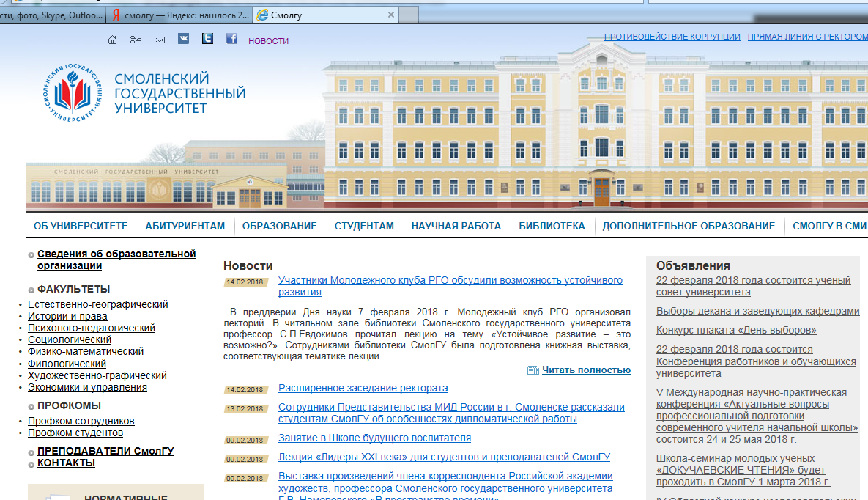Open Профком сотрудников link
This screenshot has width=868, height=500.
tap(81, 422)
